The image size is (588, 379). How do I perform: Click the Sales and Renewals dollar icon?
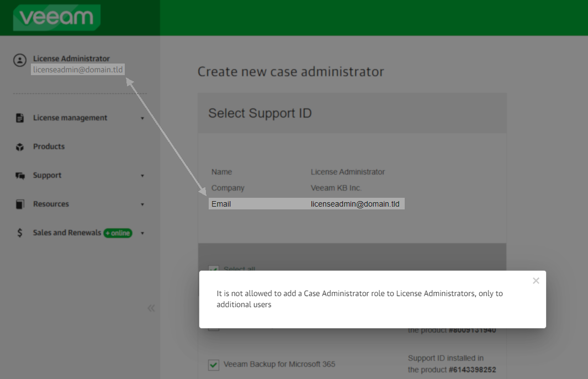[x=20, y=233]
